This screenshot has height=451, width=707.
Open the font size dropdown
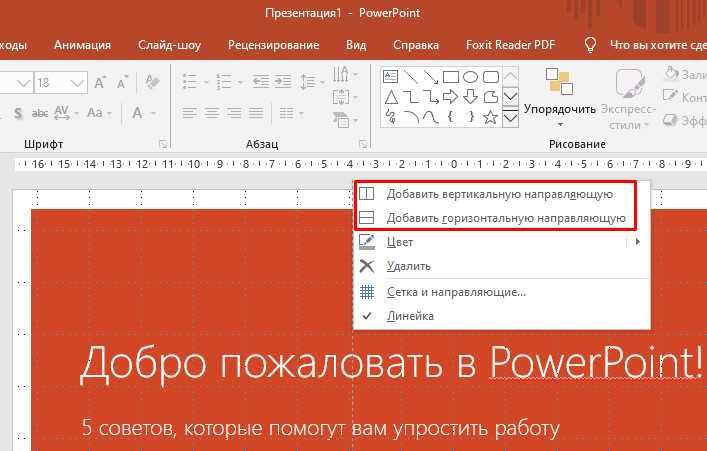click(78, 82)
